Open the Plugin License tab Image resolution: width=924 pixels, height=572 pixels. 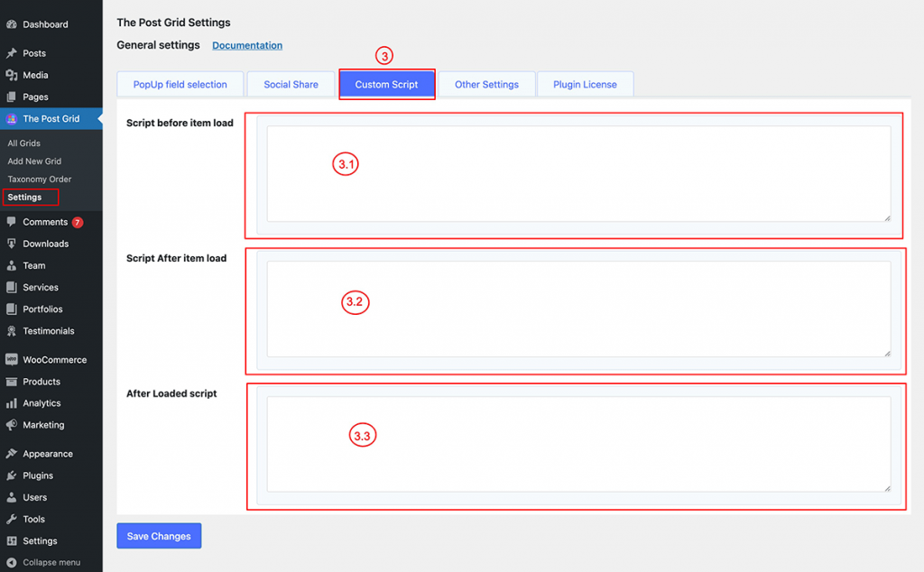(585, 84)
